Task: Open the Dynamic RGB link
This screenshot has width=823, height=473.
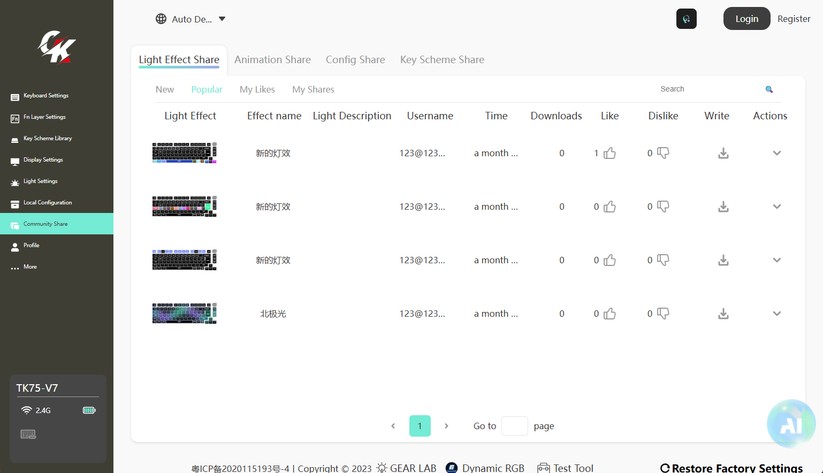Action: click(485, 468)
